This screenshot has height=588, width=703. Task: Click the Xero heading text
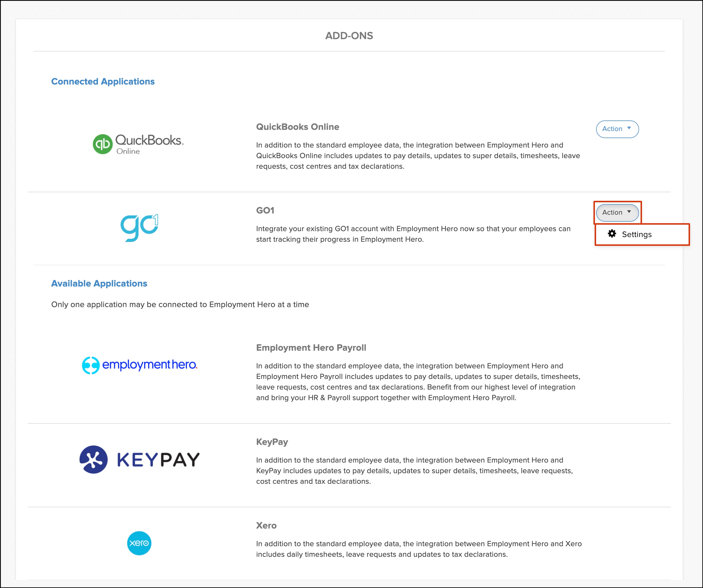point(266,525)
